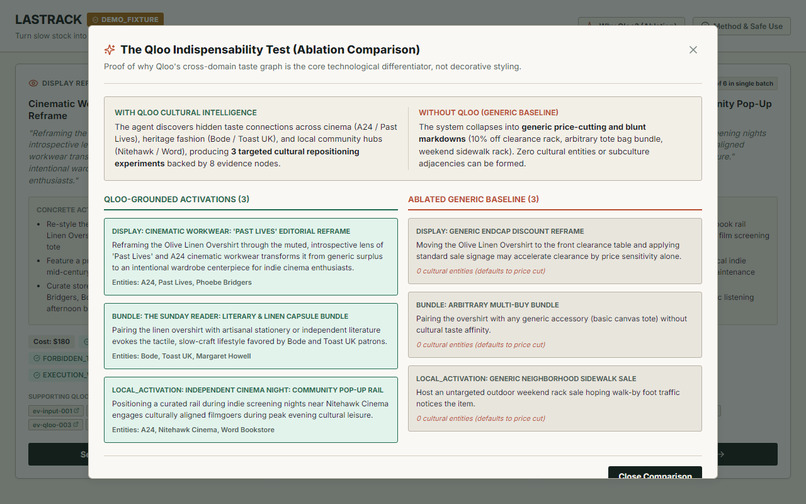
Task: Click the 'of 6 in single batch' badge
Action: pyautogui.click(x=746, y=83)
